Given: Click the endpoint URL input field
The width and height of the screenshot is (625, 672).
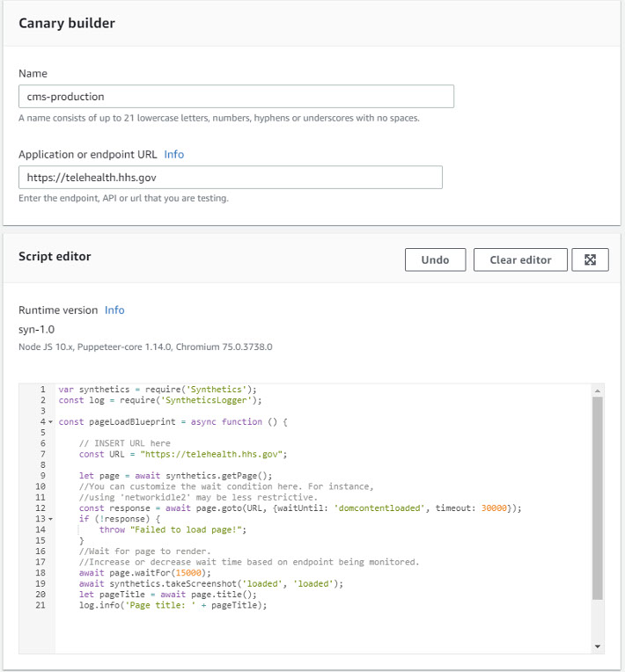Looking at the screenshot, I should (230, 177).
